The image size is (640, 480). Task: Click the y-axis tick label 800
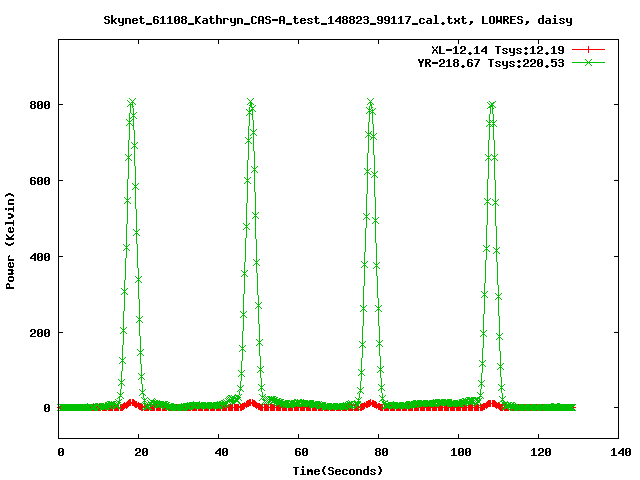click(x=40, y=105)
